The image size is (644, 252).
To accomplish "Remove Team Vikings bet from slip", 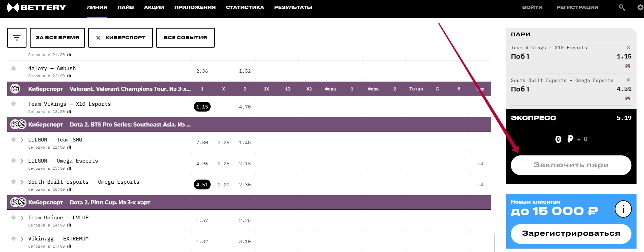I will coord(628,48).
